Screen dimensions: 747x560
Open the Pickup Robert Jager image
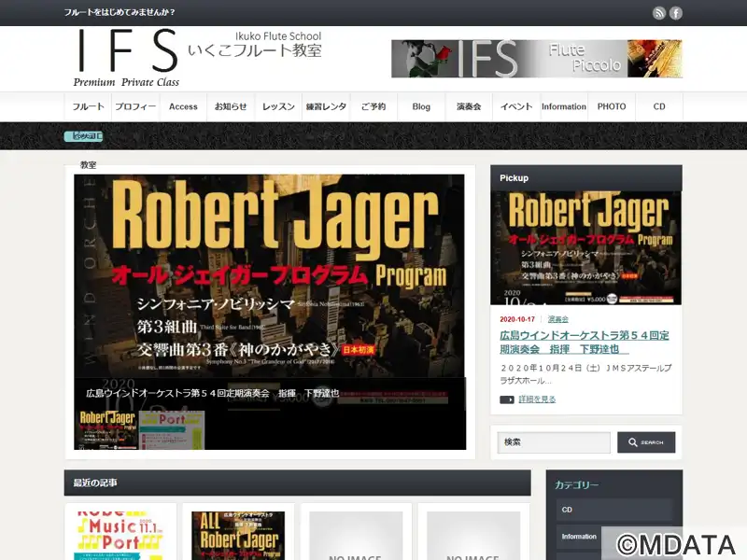pos(586,247)
